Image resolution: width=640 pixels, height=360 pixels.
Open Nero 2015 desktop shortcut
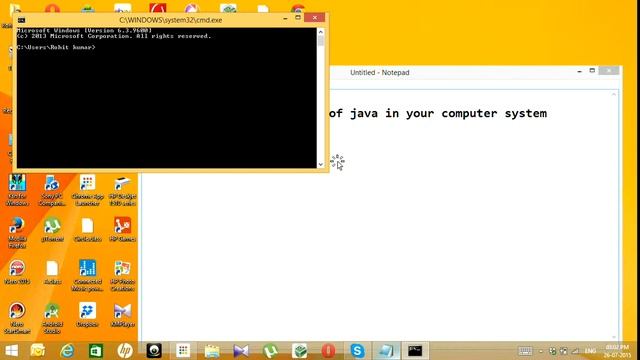[x=17, y=272]
